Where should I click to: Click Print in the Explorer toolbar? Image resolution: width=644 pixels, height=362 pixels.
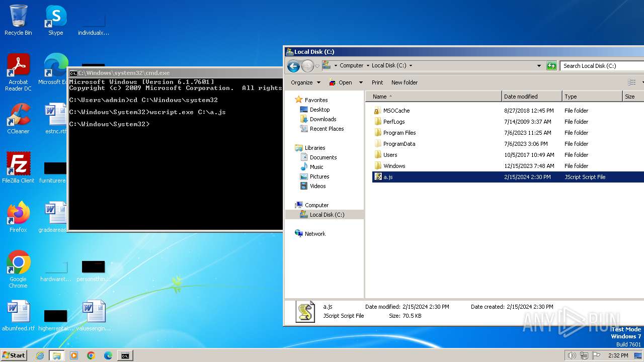click(377, 82)
